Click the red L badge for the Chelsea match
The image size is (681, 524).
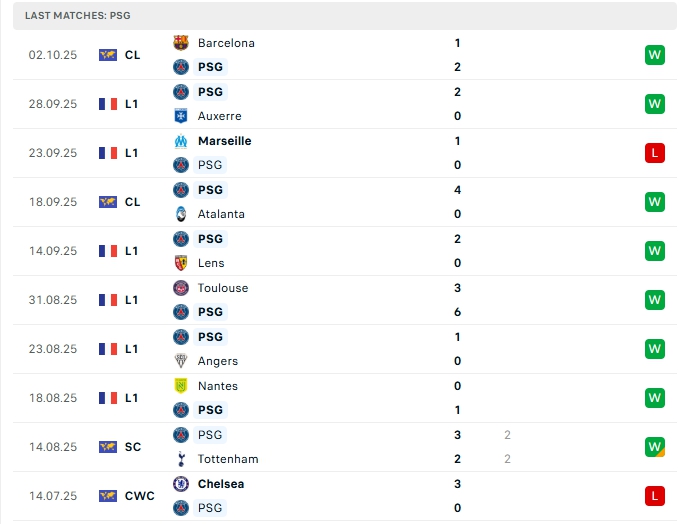click(655, 496)
